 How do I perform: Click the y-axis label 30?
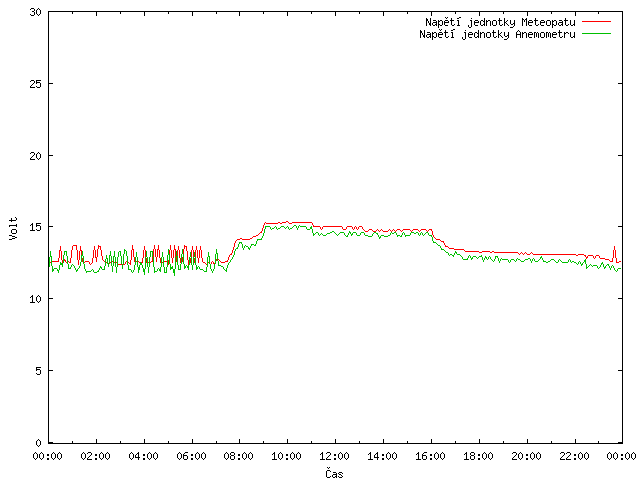pos(36,12)
